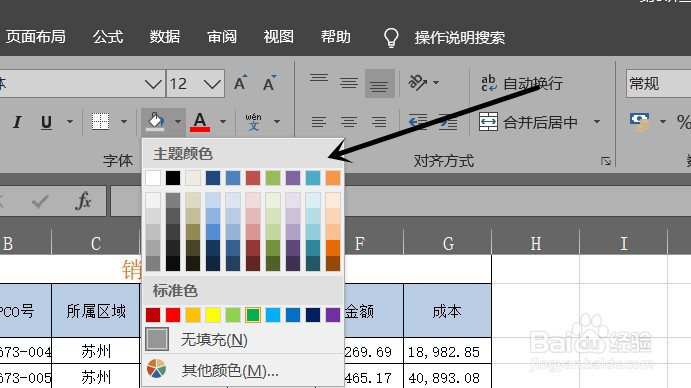The width and height of the screenshot is (691, 388).
Task: Align text to the left
Action: click(319, 122)
